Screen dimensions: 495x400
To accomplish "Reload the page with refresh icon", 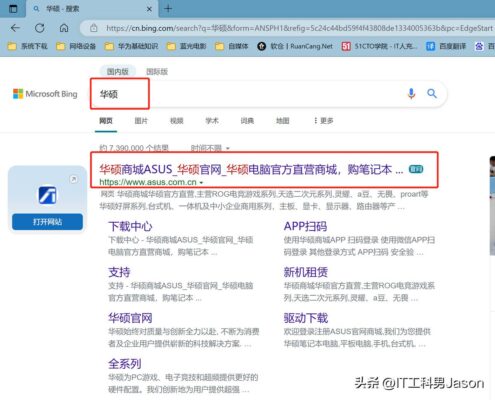I will coord(40,28).
